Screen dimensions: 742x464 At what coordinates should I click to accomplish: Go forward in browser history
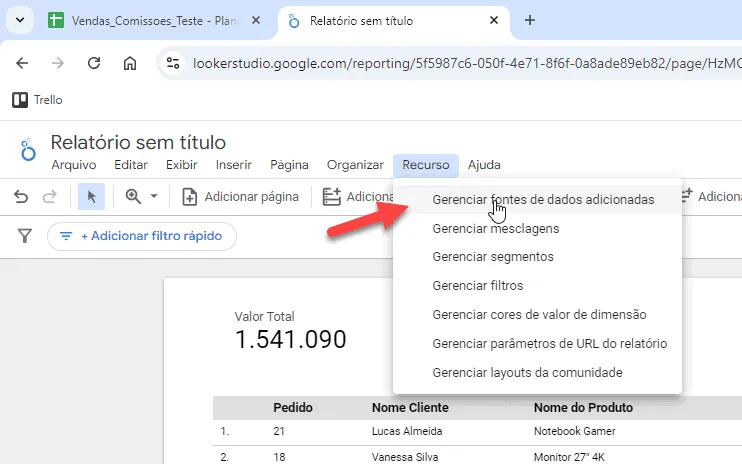click(x=58, y=63)
